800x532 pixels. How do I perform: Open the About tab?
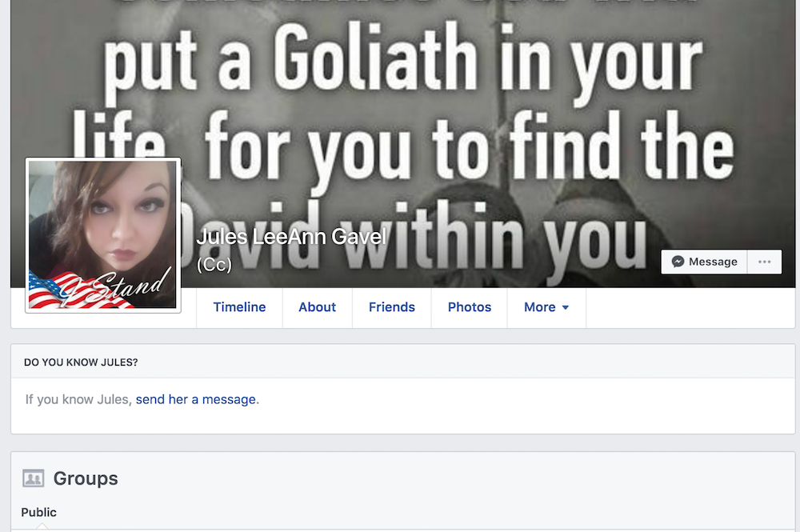coord(318,307)
